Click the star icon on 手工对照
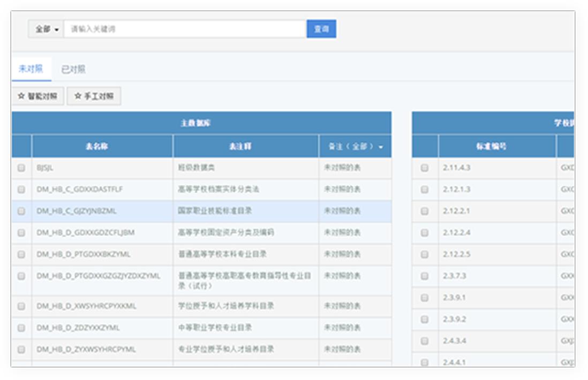The width and height of the screenshot is (588, 380). pyautogui.click(x=78, y=96)
